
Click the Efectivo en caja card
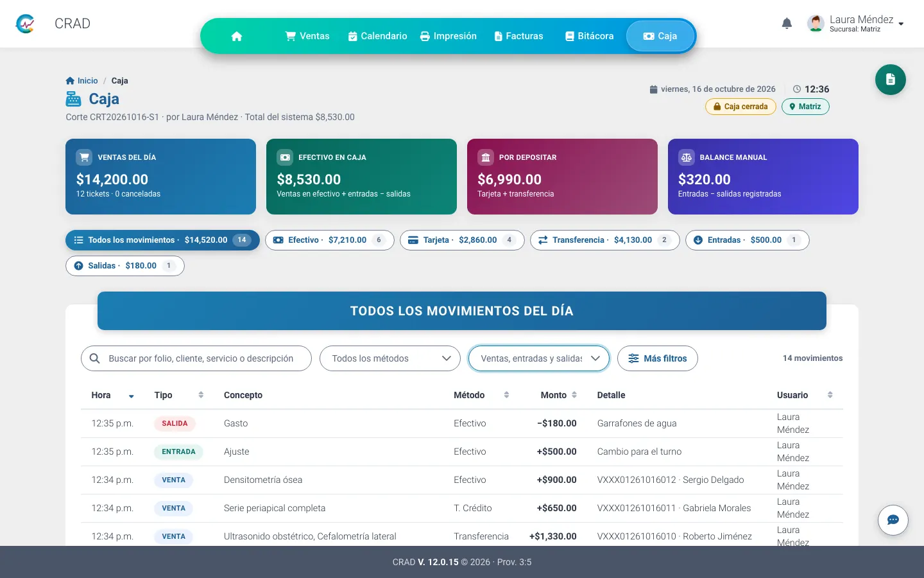pos(361,177)
